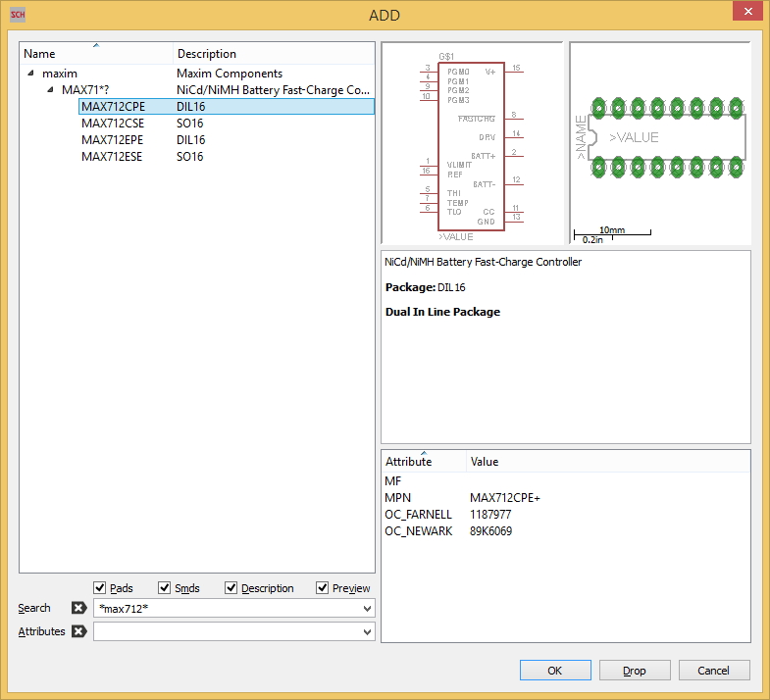Screen dimensions: 770x700
Task: Confirm with the OK button
Action: click(x=555, y=671)
